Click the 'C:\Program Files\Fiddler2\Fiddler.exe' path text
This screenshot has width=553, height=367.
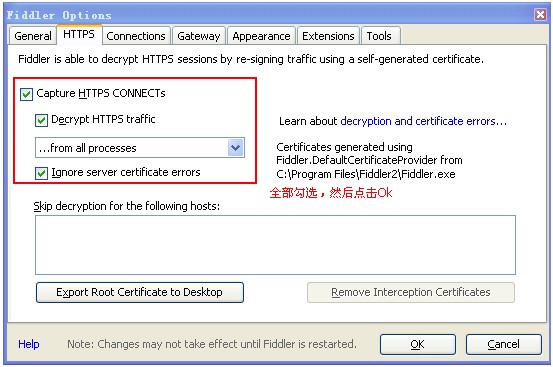pyautogui.click(x=366, y=174)
